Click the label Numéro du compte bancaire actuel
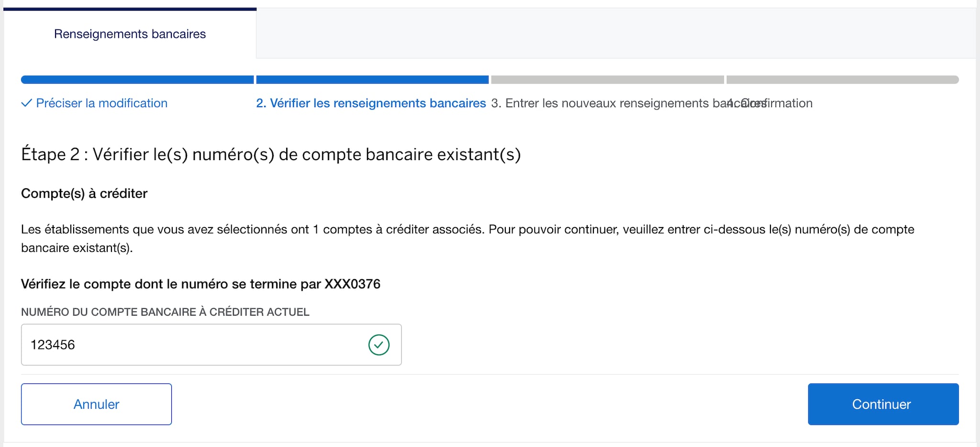Viewport: 980px width, 447px height. pos(165,312)
